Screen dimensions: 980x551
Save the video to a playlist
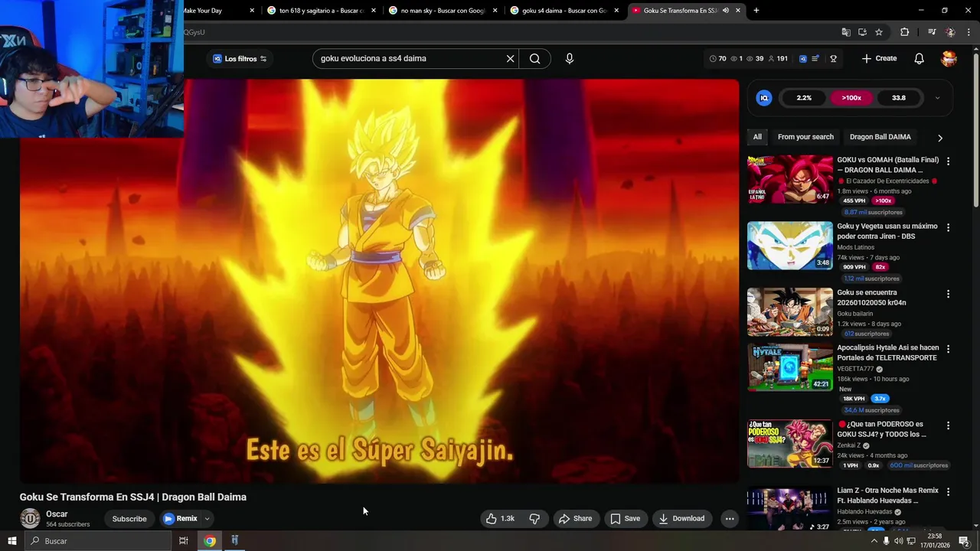(625, 518)
